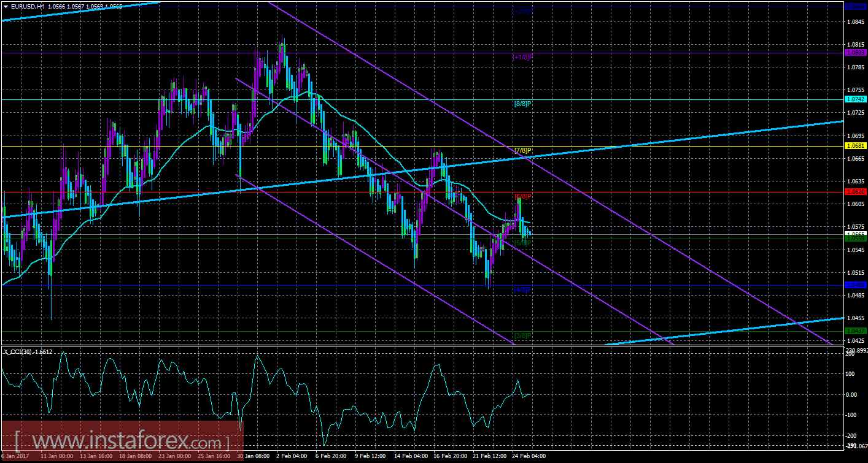Image resolution: width=868 pixels, height=463 pixels.
Task: Click the 1.0785 price axis value
Action: 856,67
